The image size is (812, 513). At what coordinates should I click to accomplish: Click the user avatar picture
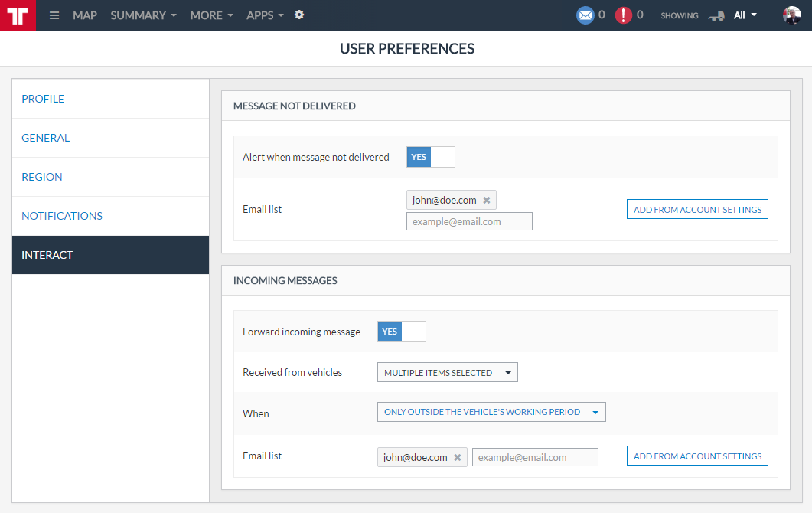click(792, 15)
